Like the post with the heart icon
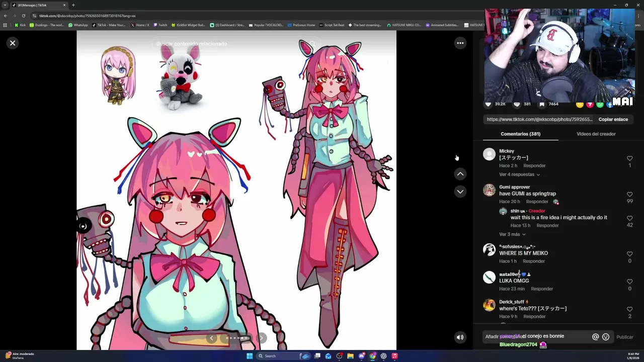Image resolution: width=644 pixels, height=362 pixels. [x=488, y=104]
